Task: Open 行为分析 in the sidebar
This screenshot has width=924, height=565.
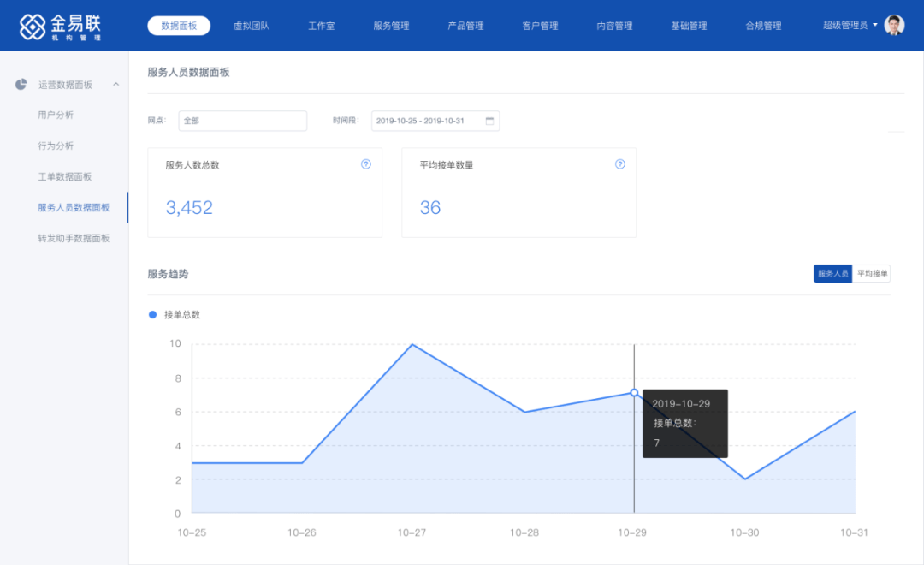Action: (56, 146)
